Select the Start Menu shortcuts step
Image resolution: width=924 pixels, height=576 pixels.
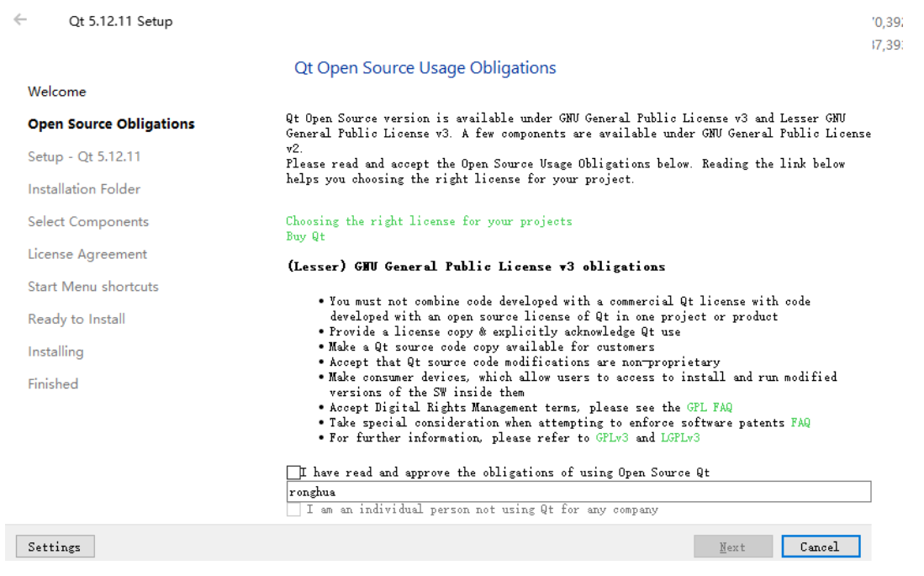93,287
